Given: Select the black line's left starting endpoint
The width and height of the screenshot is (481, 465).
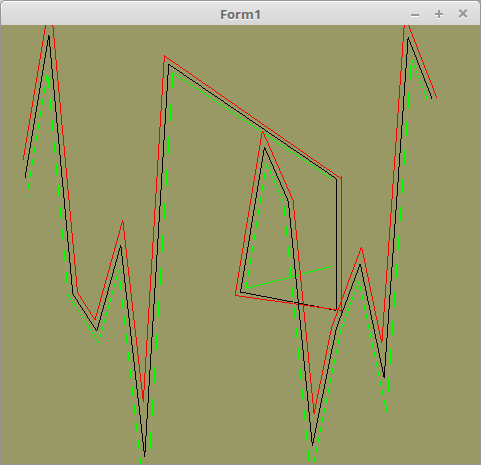Looking at the screenshot, I should coord(25,177).
